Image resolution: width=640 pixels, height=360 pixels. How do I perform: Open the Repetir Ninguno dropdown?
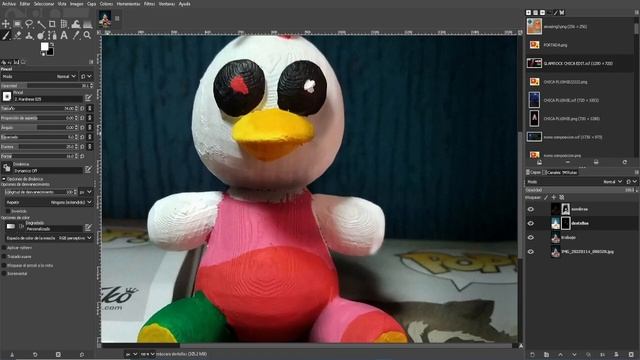(49, 202)
